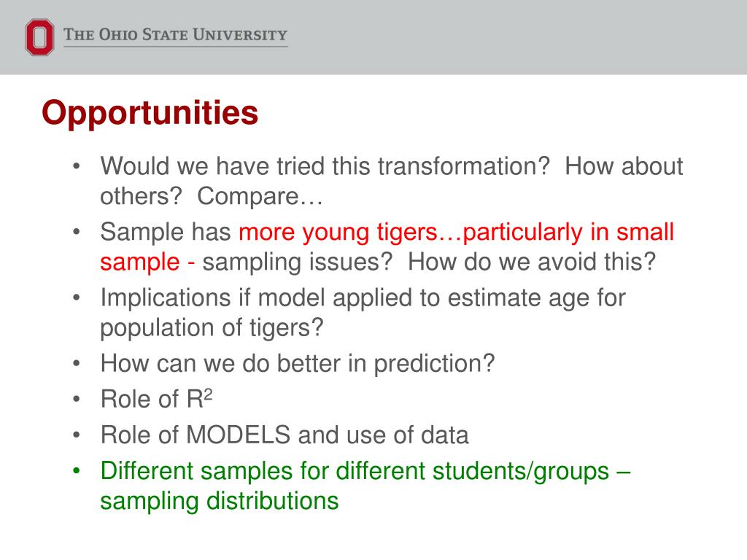Click the bullet point before 'Implications if model'
The height and width of the screenshot is (560, 747).
coord(76,298)
